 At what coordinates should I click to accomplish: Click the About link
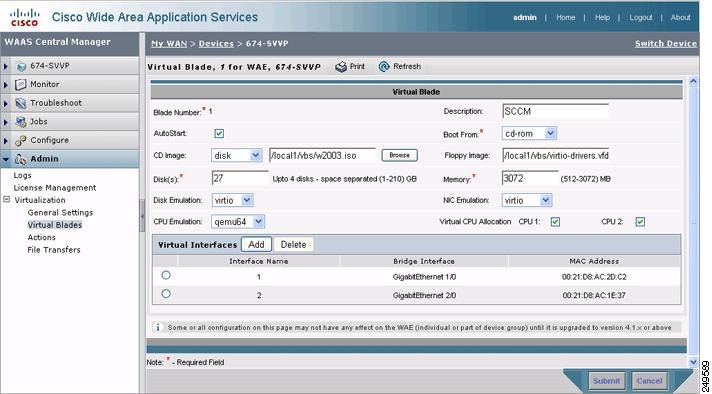click(x=680, y=18)
